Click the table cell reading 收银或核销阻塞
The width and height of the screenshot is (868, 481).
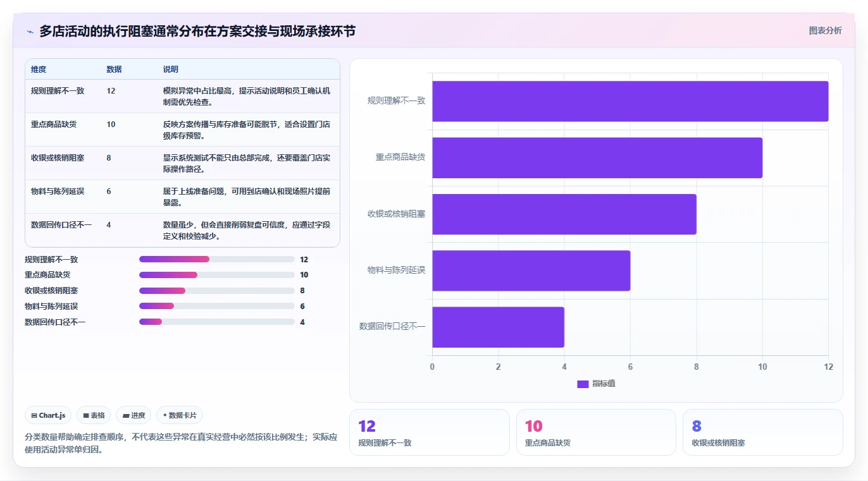(58, 158)
